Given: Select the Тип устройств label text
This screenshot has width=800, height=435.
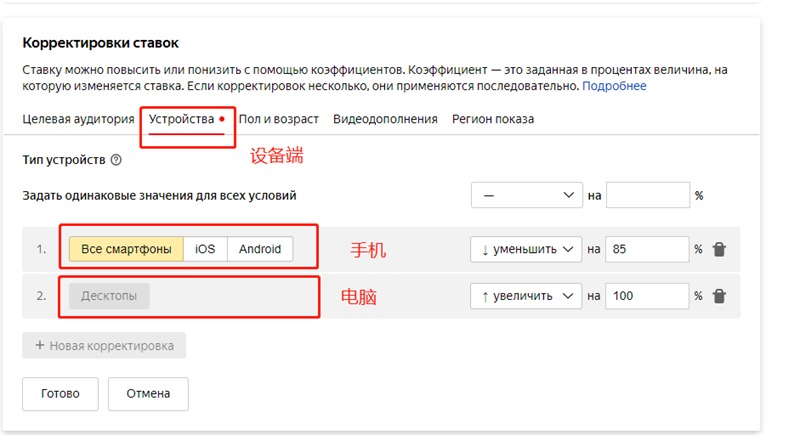Looking at the screenshot, I should pyautogui.click(x=64, y=160).
